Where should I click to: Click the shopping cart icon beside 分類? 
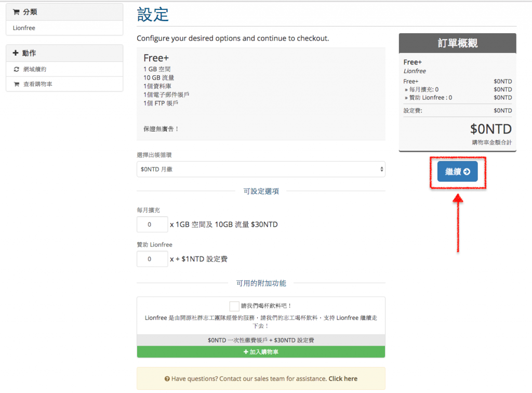(16, 12)
